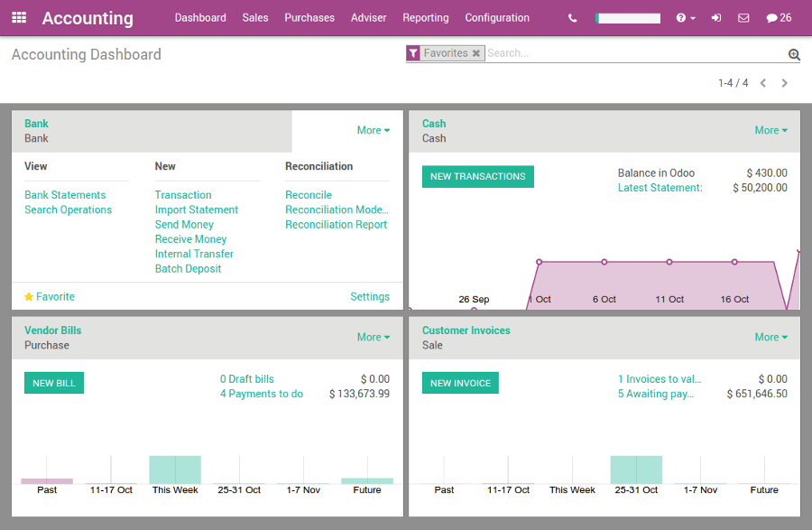Open the Purchases menu
This screenshot has height=530, width=812.
coord(309,17)
